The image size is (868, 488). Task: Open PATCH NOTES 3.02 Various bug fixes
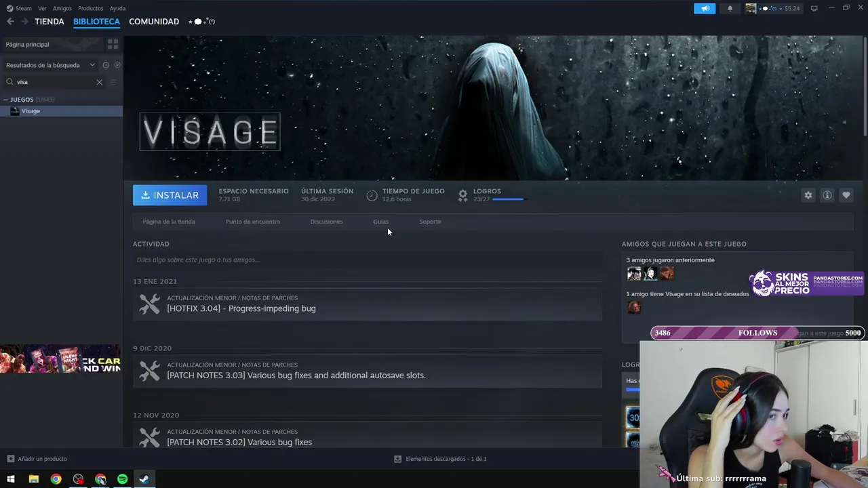pyautogui.click(x=368, y=435)
